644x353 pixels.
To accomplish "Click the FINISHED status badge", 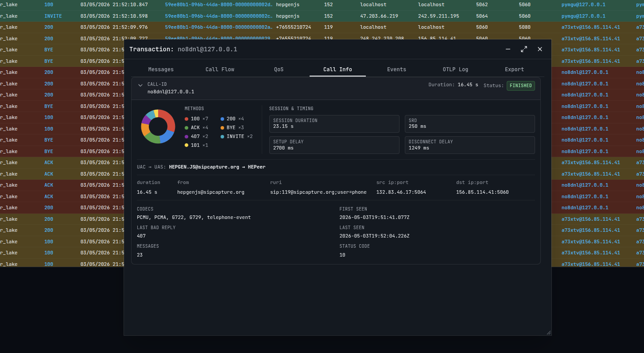I will [520, 86].
